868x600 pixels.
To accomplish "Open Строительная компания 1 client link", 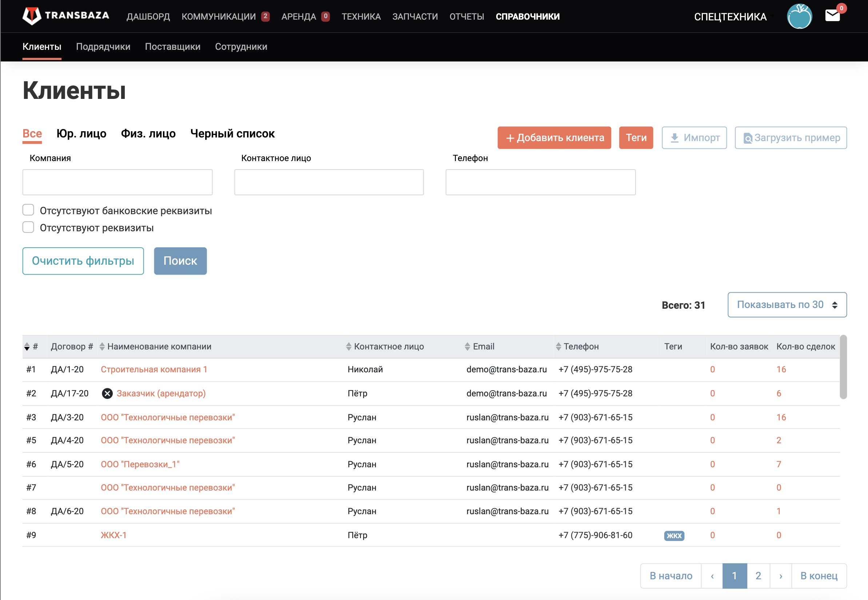I will click(154, 369).
